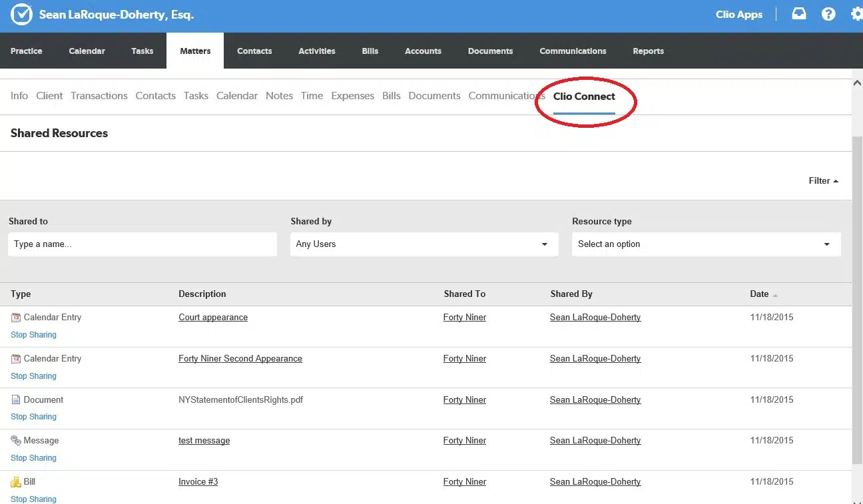Stop sharing Invoice #3
863x504 pixels.
coord(33,499)
